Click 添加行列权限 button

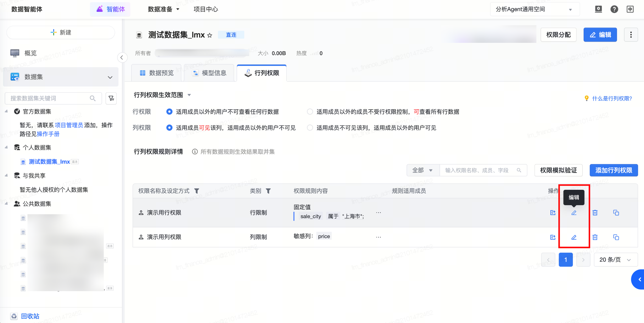tap(614, 170)
